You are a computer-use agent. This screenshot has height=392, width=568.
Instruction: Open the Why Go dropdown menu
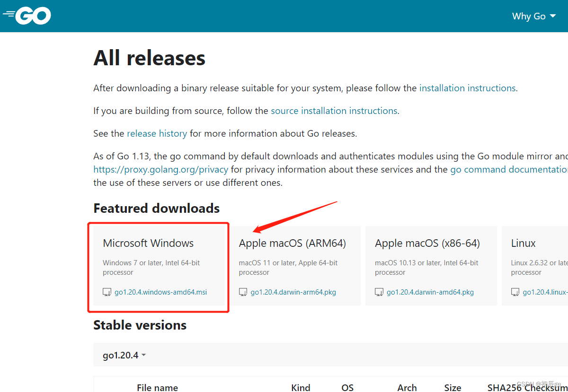click(x=534, y=16)
